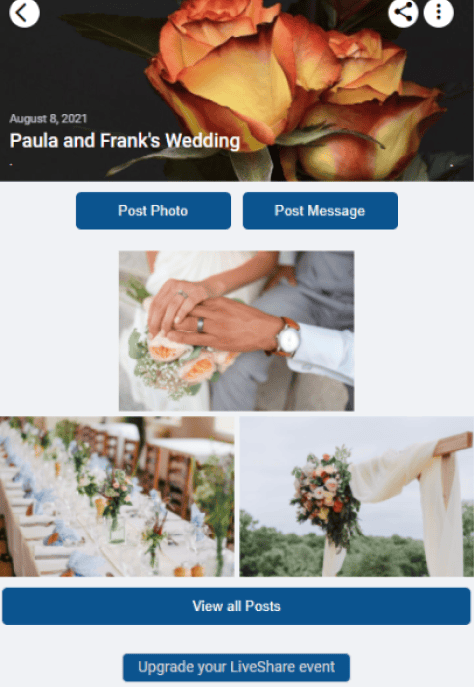Open the share icon
The width and height of the screenshot is (474, 687).
click(x=403, y=13)
